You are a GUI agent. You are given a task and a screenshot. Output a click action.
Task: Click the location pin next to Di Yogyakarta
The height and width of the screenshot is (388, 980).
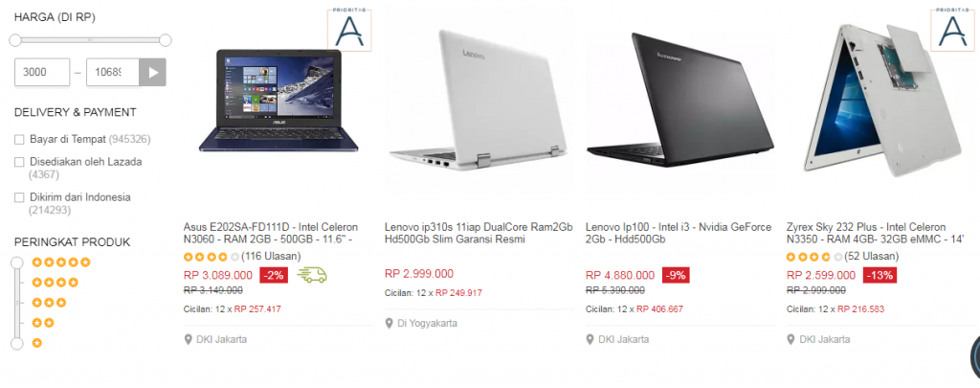(x=389, y=324)
